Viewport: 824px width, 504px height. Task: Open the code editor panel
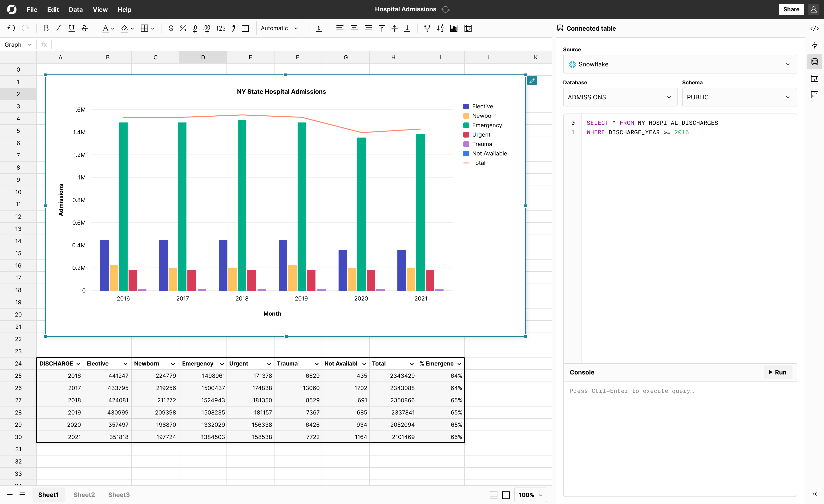pyautogui.click(x=815, y=28)
